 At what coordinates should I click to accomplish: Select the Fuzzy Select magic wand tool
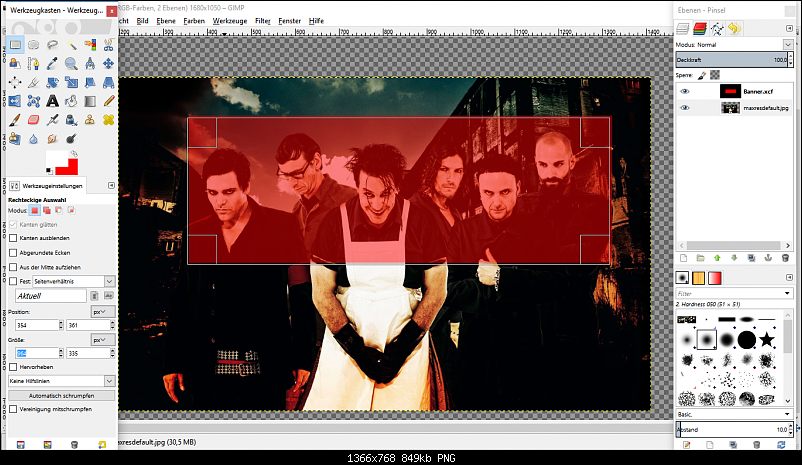(71, 45)
